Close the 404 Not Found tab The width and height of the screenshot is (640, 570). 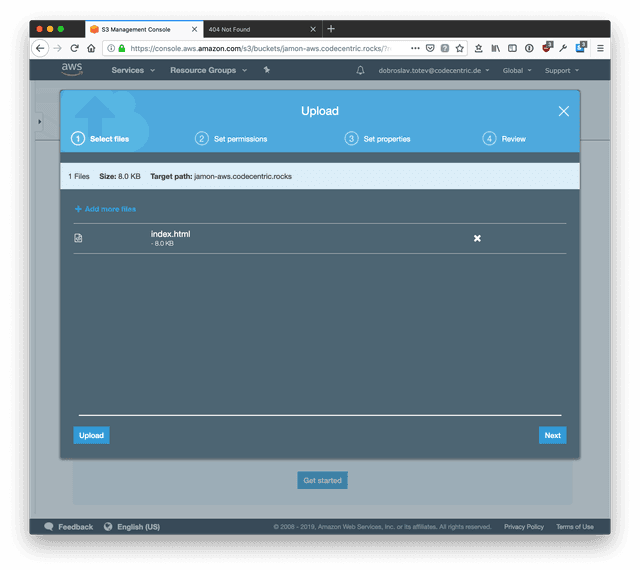coord(313,29)
